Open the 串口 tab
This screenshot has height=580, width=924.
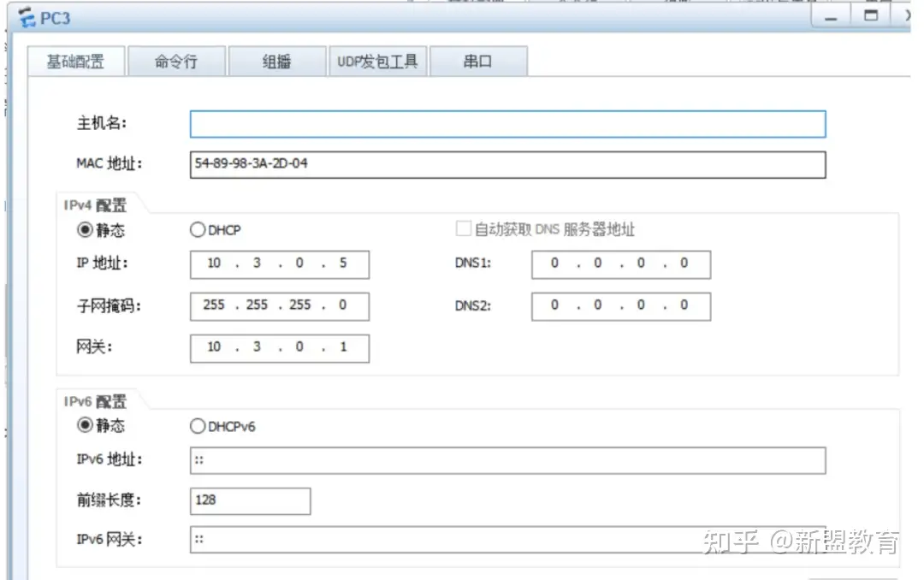[477, 62]
